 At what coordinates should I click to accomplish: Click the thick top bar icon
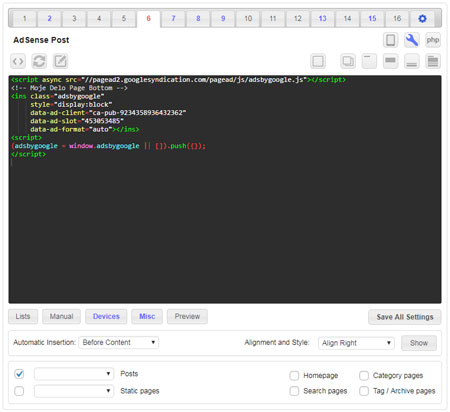390,61
